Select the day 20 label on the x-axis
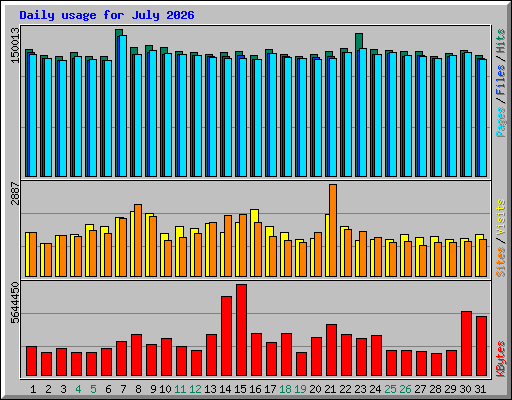This screenshot has width=512, height=400. tap(315, 389)
